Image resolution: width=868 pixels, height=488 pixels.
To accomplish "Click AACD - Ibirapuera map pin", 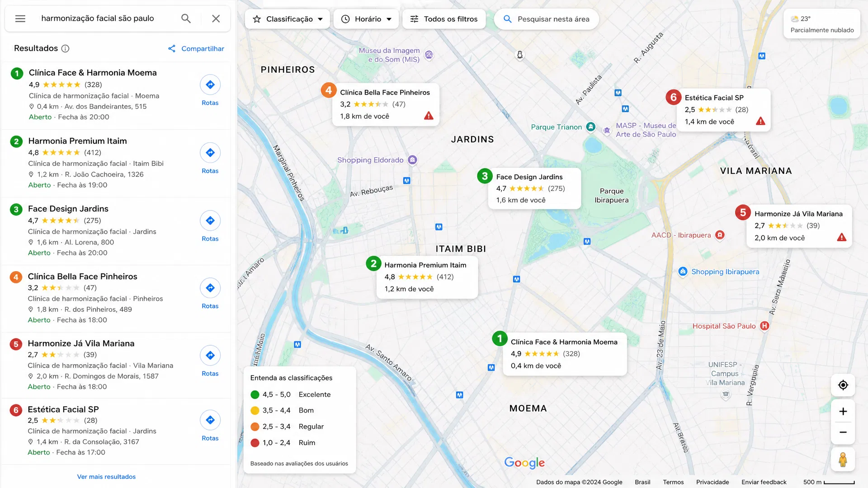I will [720, 235].
